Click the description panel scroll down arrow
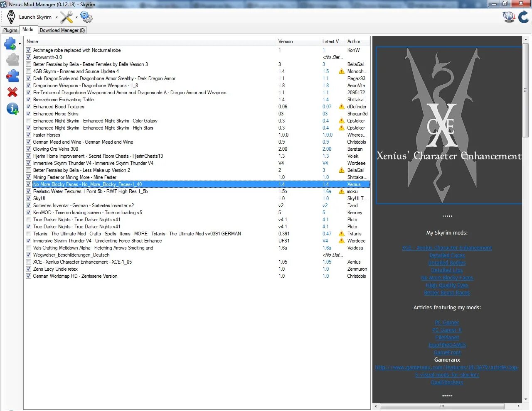The image size is (532, 411). pos(525,399)
